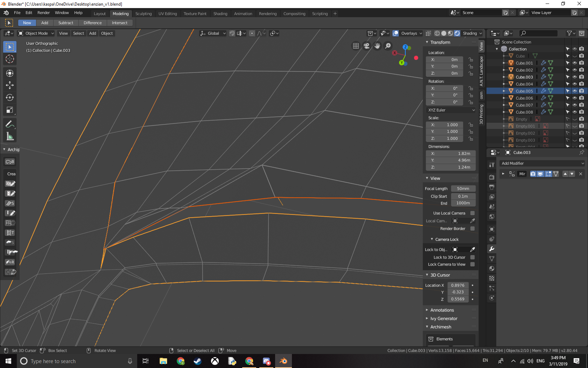Choose the Move tool
Viewport: 588px width, 368px height.
(x=10, y=85)
